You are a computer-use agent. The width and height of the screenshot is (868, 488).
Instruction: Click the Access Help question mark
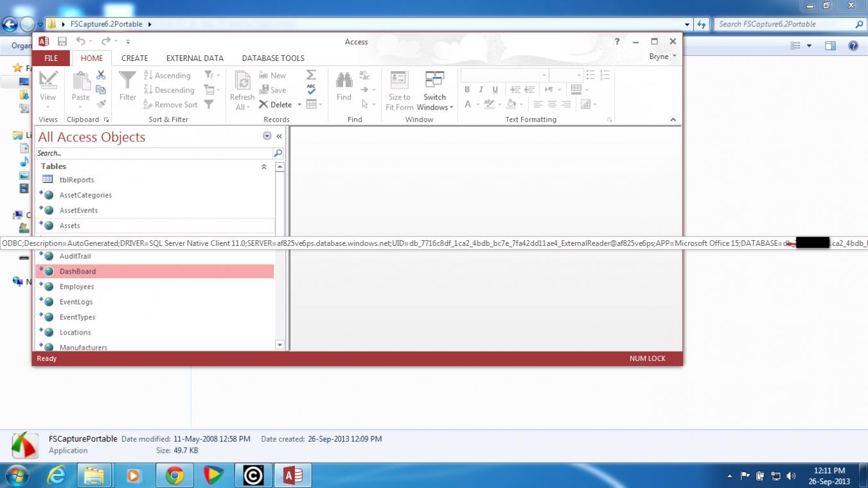(617, 41)
